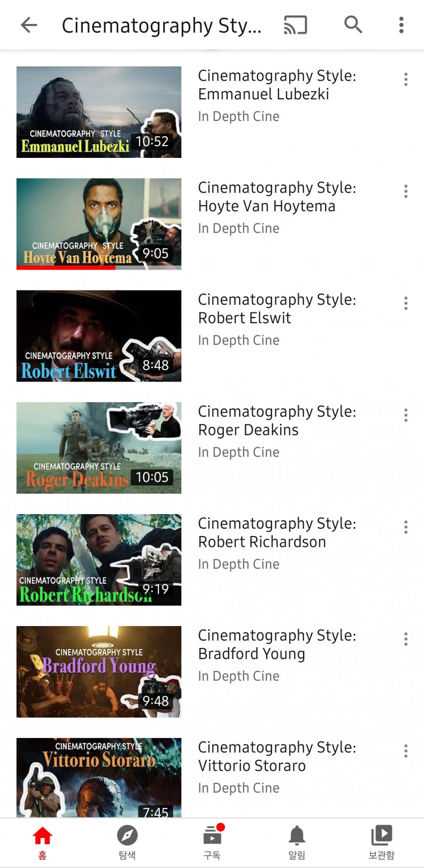Open title 'Cinematography Style: Hoyte Van Hoytema'

[x=277, y=196]
